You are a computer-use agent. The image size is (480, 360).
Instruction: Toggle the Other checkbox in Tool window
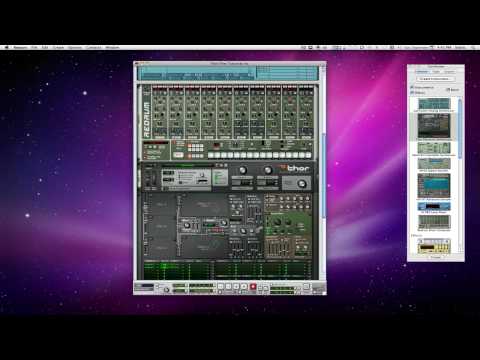click(x=448, y=90)
